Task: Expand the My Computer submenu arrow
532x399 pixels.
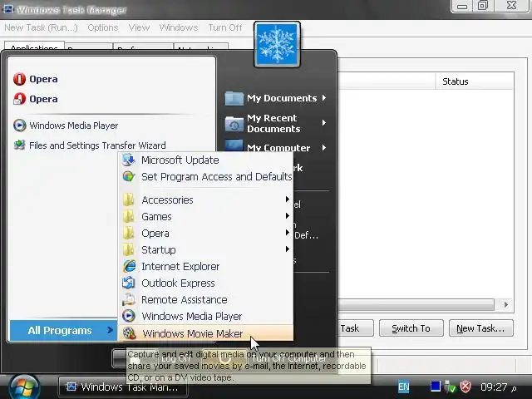Action: (x=324, y=148)
